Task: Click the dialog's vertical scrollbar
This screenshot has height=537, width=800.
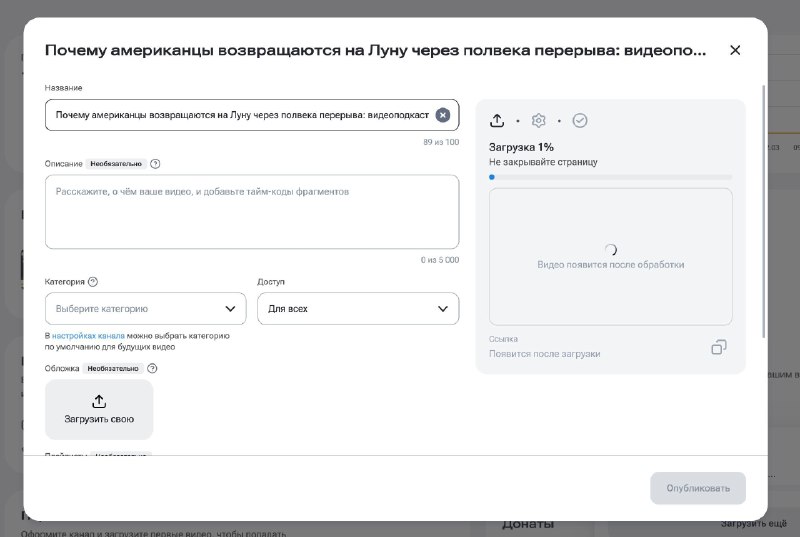Action: click(x=764, y=211)
